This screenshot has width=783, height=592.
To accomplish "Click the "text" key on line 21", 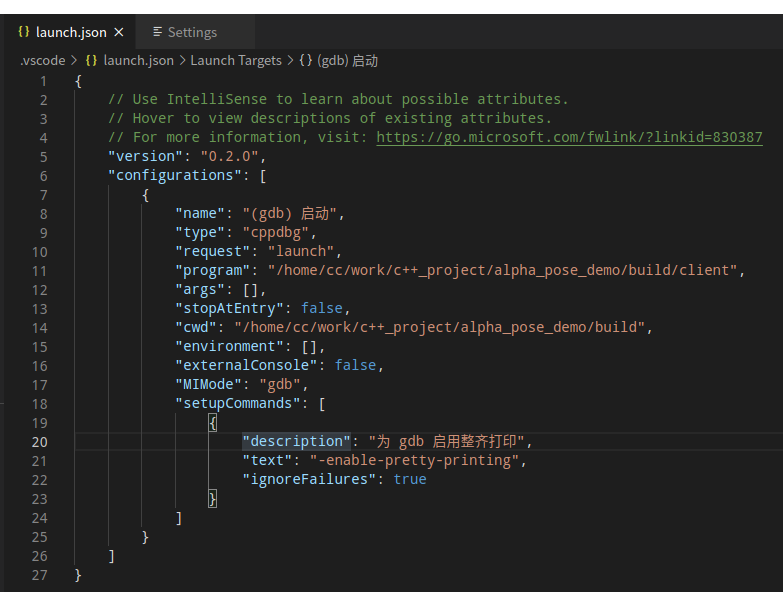I will (x=267, y=460).
